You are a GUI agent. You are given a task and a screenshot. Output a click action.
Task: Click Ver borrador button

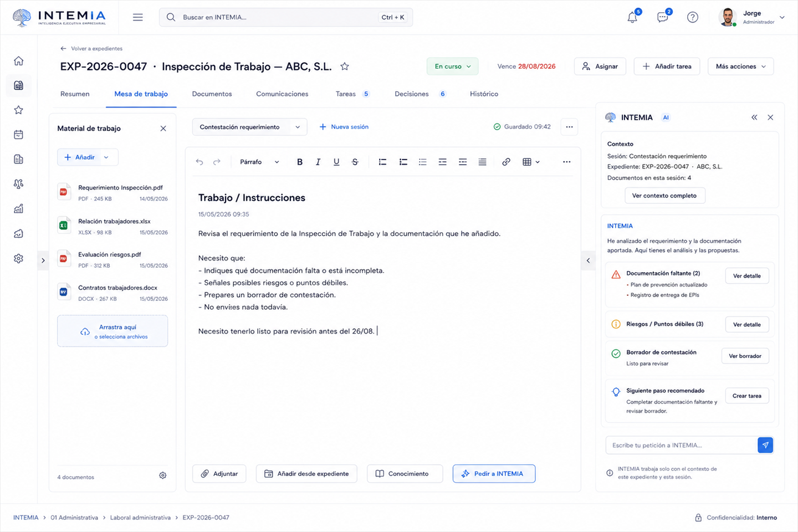745,356
